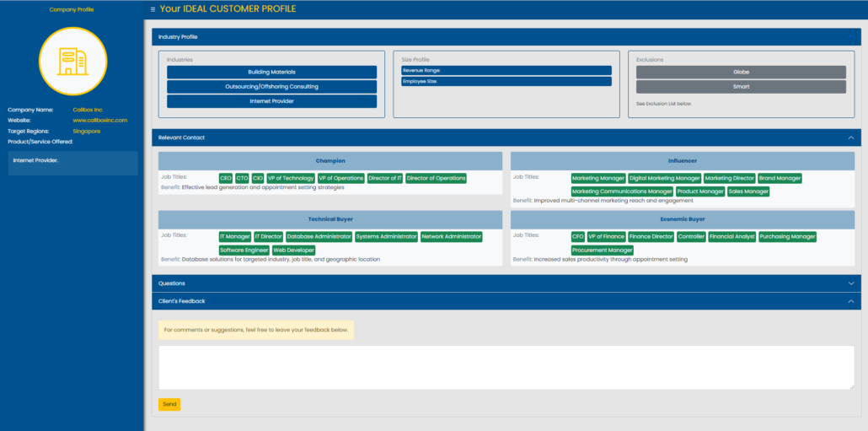
Task: Open the www.callboxinc.com website link
Action: [x=100, y=121]
